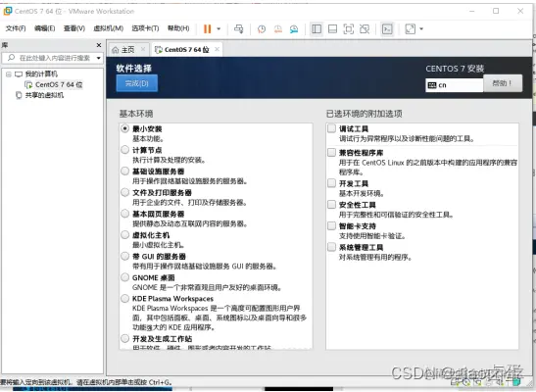Select the 基础设施服务器 radio button

[125, 171]
